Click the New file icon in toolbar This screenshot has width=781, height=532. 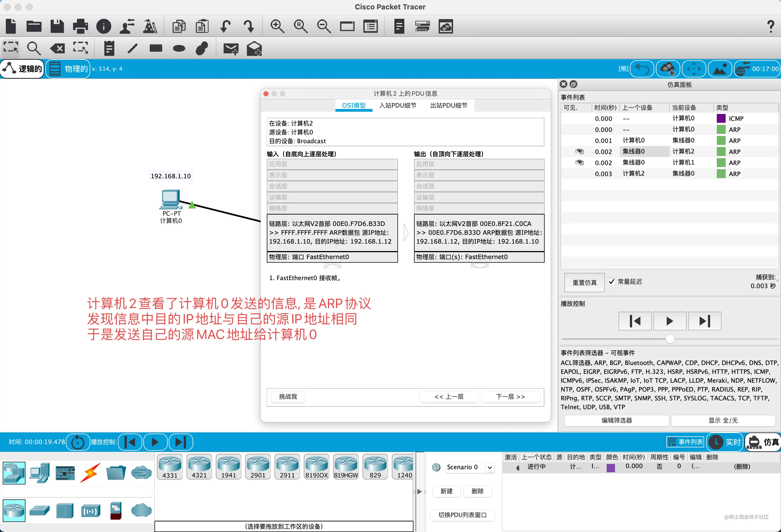pos(11,26)
